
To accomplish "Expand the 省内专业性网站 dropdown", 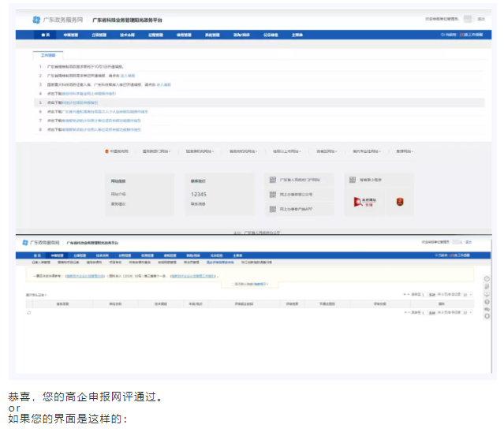I will (x=367, y=151).
